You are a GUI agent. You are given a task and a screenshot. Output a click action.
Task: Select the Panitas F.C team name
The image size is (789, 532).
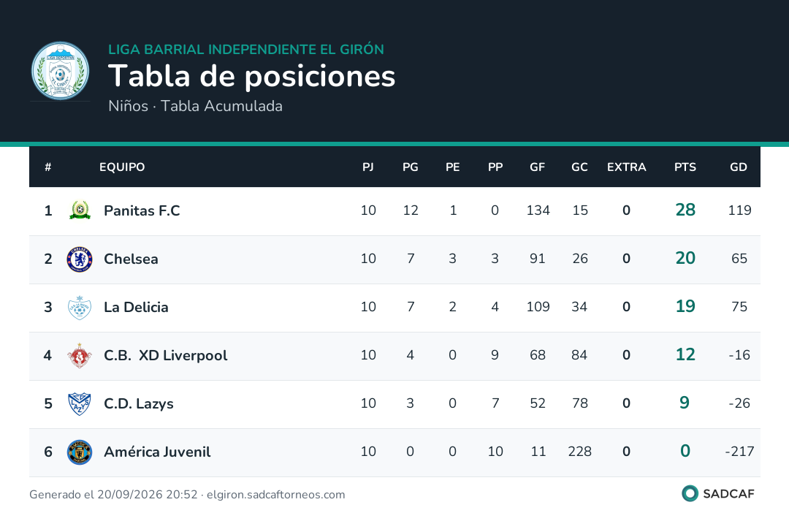(x=142, y=210)
